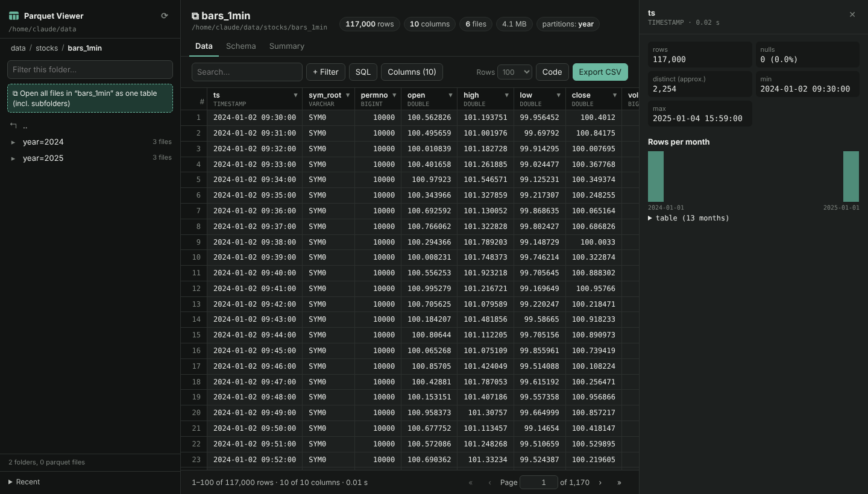Expand the Recent section
The image size is (868, 494).
pos(24,482)
